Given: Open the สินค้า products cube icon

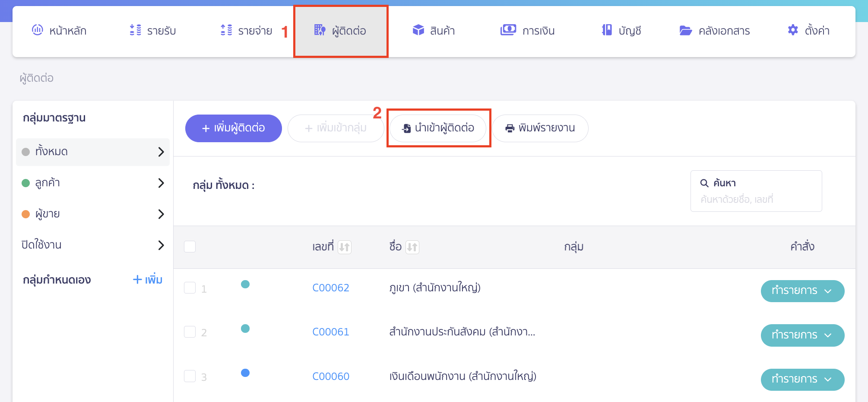Looking at the screenshot, I should click(418, 29).
